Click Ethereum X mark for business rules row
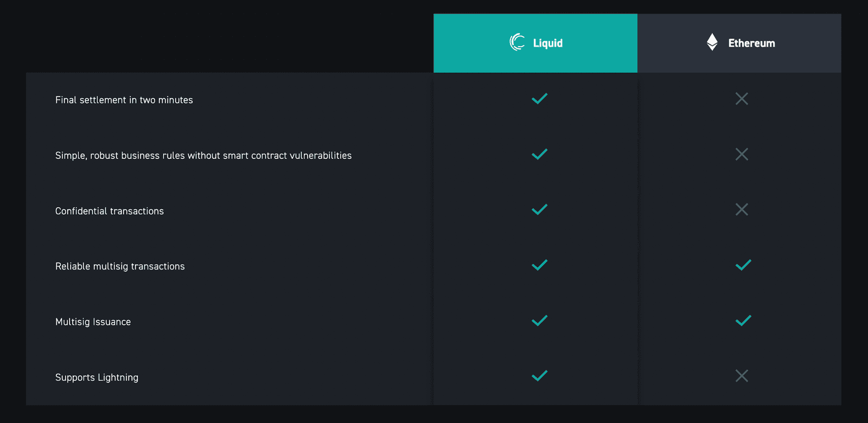This screenshot has height=423, width=868. [x=742, y=154]
